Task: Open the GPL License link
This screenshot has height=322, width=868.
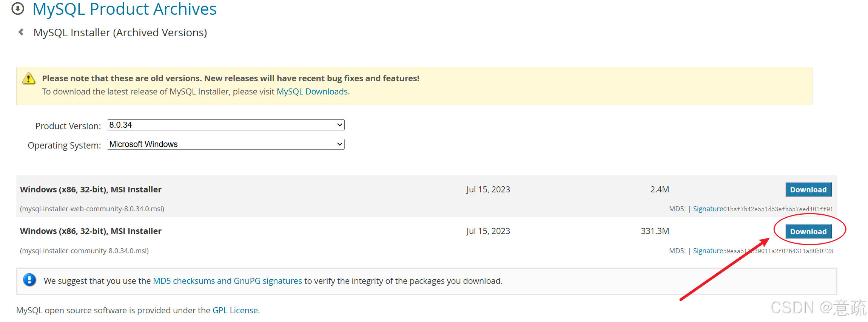Action: point(235,311)
